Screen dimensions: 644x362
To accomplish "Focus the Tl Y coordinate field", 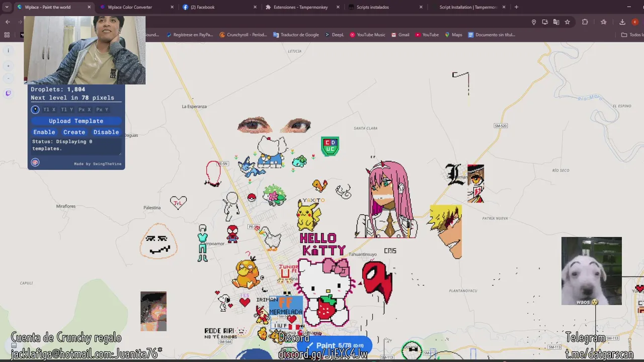I will point(67,110).
